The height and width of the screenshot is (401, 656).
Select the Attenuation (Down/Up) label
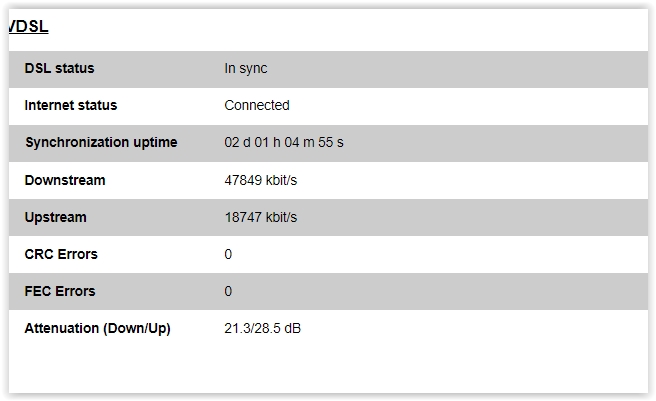click(x=97, y=328)
